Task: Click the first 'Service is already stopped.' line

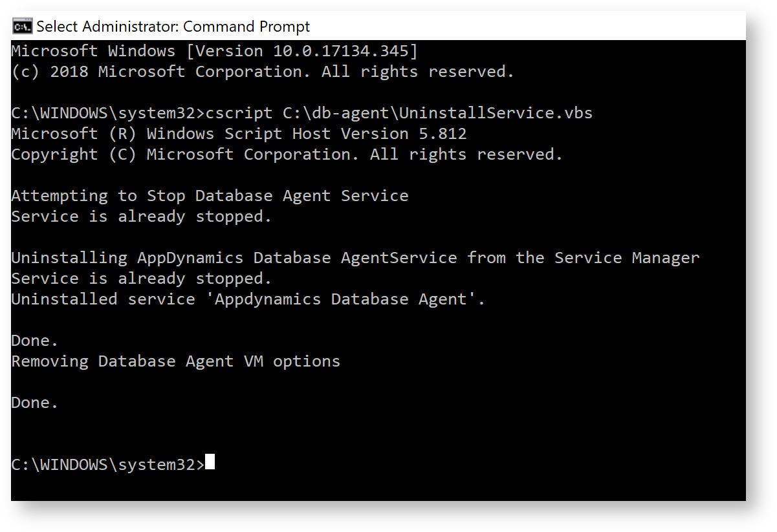Action: (x=142, y=217)
